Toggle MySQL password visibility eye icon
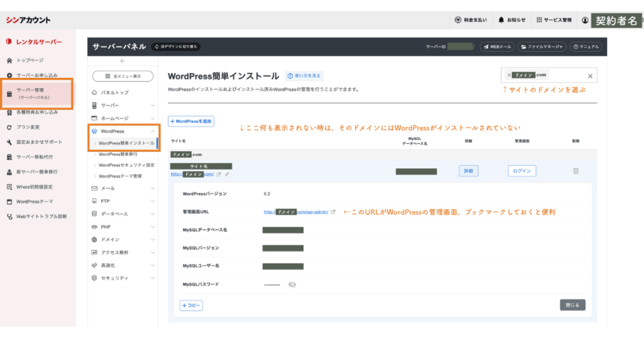This screenshot has width=644, height=338. coord(292,285)
